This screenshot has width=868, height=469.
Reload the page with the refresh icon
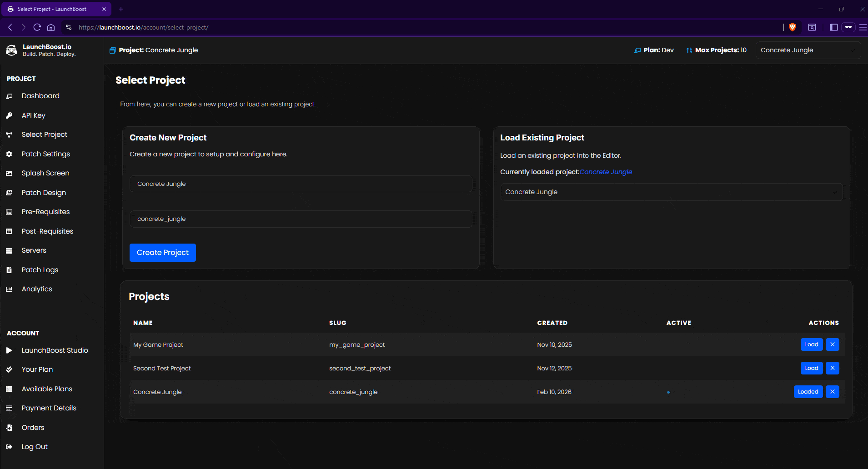37,27
